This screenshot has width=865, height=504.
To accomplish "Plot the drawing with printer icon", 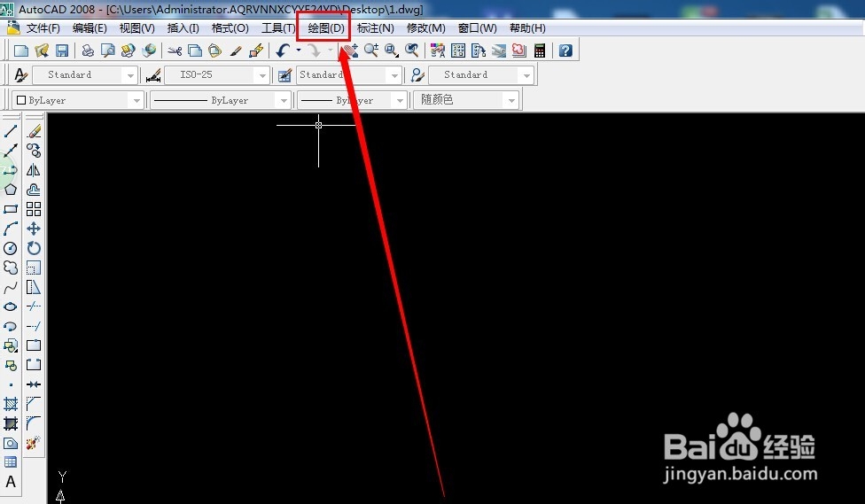I will pyautogui.click(x=87, y=50).
